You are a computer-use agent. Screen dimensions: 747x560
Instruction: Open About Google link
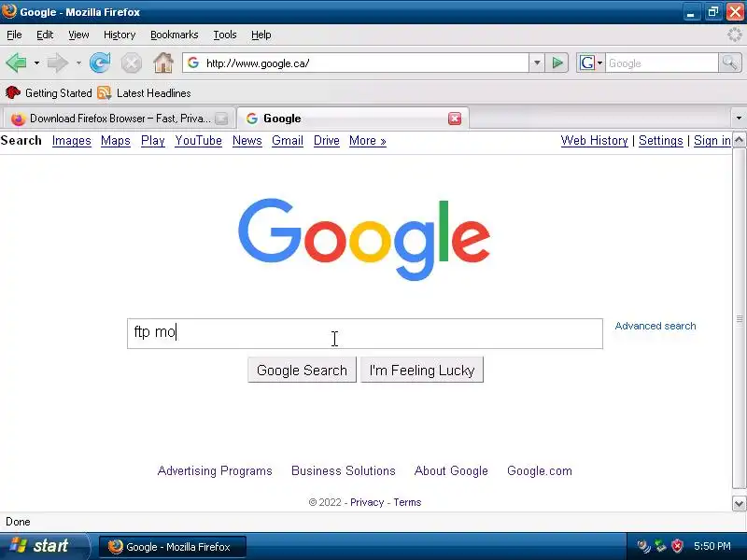(x=451, y=471)
